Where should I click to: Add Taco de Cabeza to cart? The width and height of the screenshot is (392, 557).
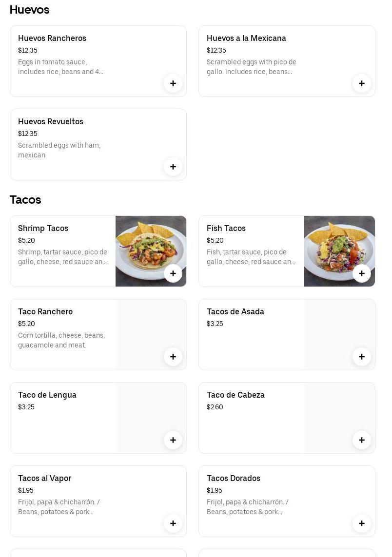[x=362, y=440]
